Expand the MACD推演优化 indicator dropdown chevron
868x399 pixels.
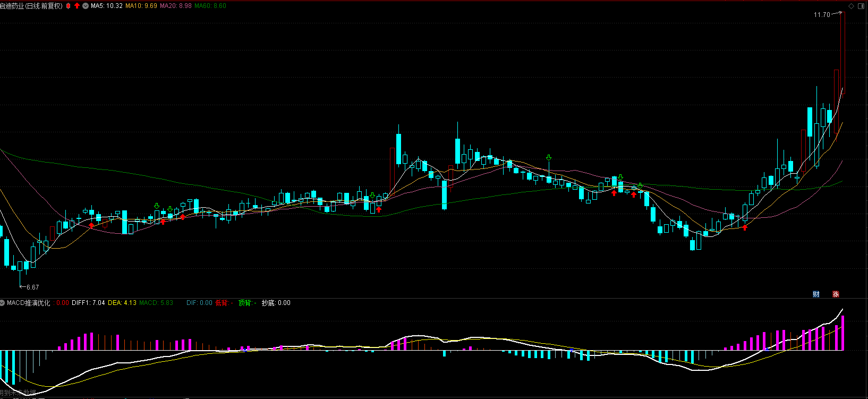2,303
